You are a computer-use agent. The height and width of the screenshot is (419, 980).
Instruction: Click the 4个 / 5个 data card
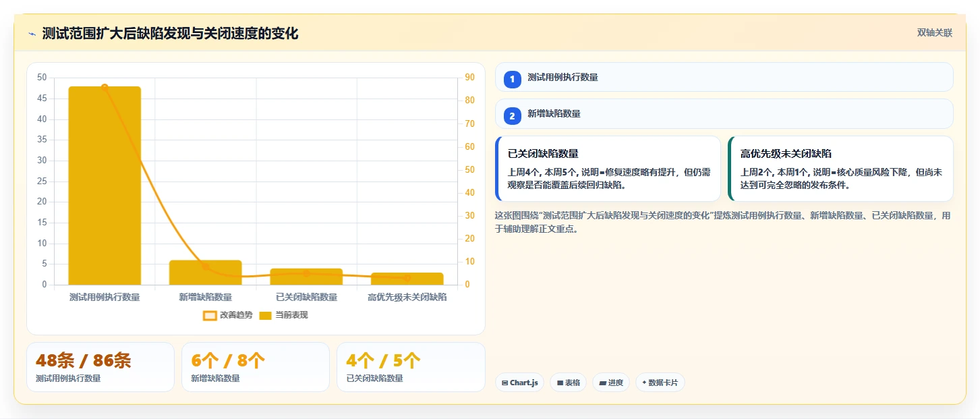[411, 367]
